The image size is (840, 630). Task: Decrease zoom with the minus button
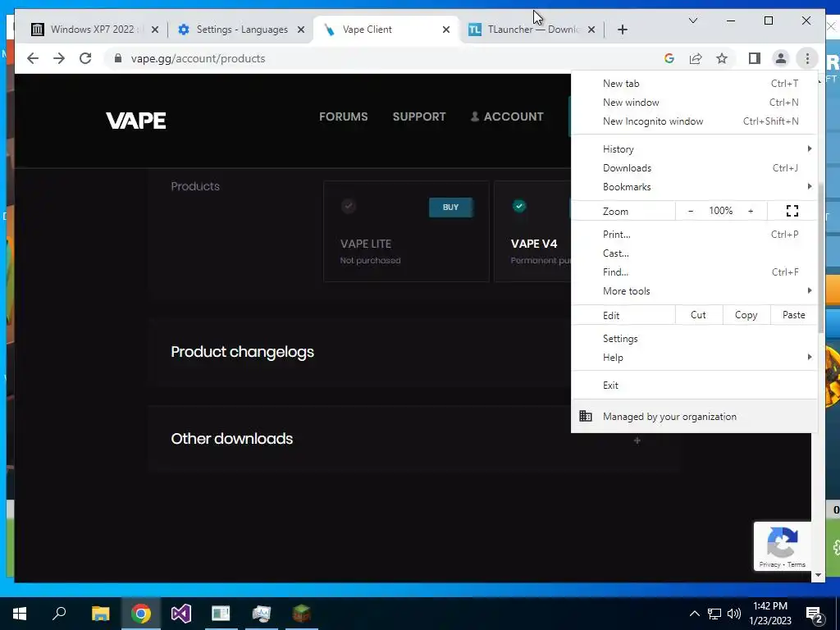coord(691,211)
